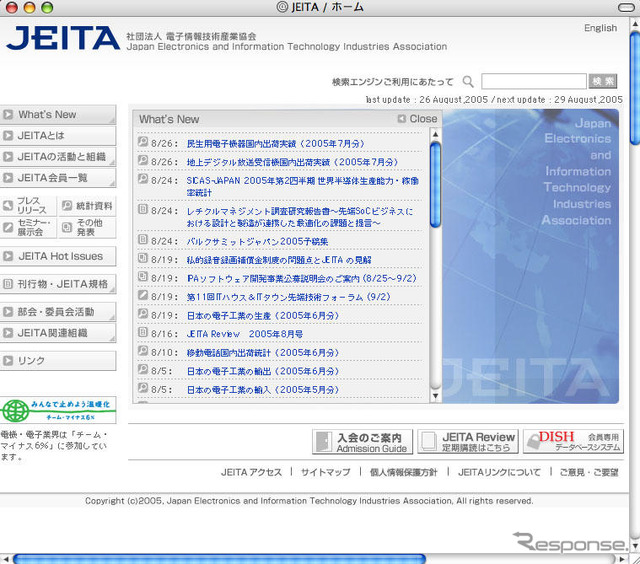Click the search text input field
The height and width of the screenshot is (564, 640).
click(534, 81)
